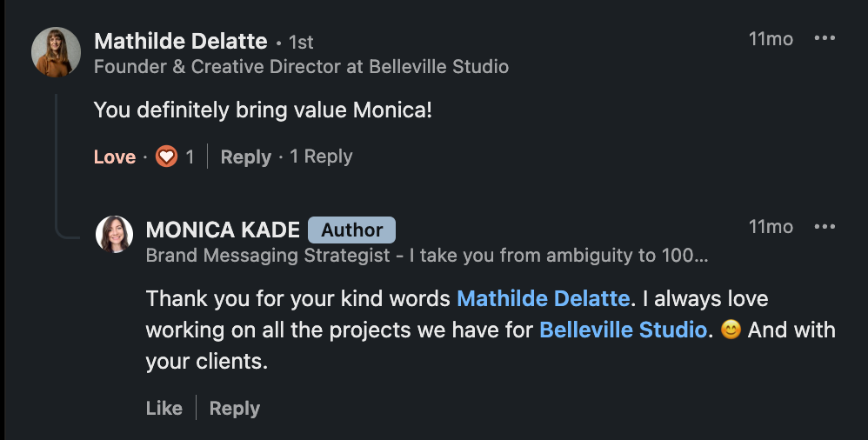Reply to Monica Kade's comment
The height and width of the screenshot is (440, 868).
click(235, 408)
